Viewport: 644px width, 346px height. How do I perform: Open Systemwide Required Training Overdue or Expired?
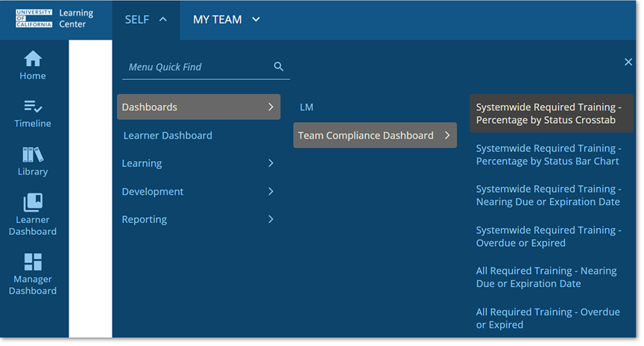tap(549, 236)
